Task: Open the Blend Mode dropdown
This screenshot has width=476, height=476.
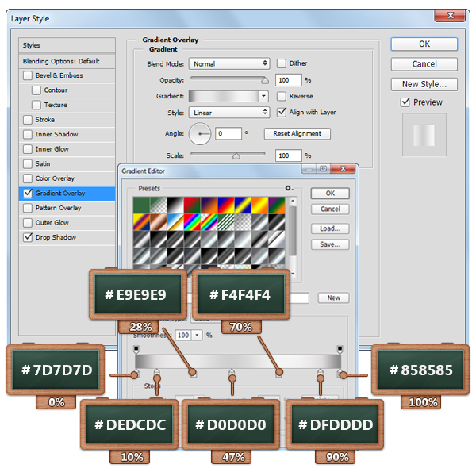Action: click(230, 63)
